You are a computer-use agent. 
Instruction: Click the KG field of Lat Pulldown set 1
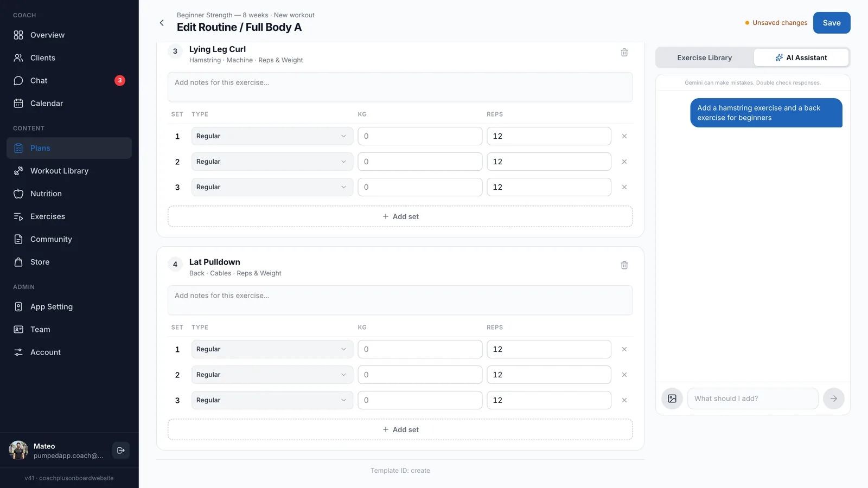420,349
